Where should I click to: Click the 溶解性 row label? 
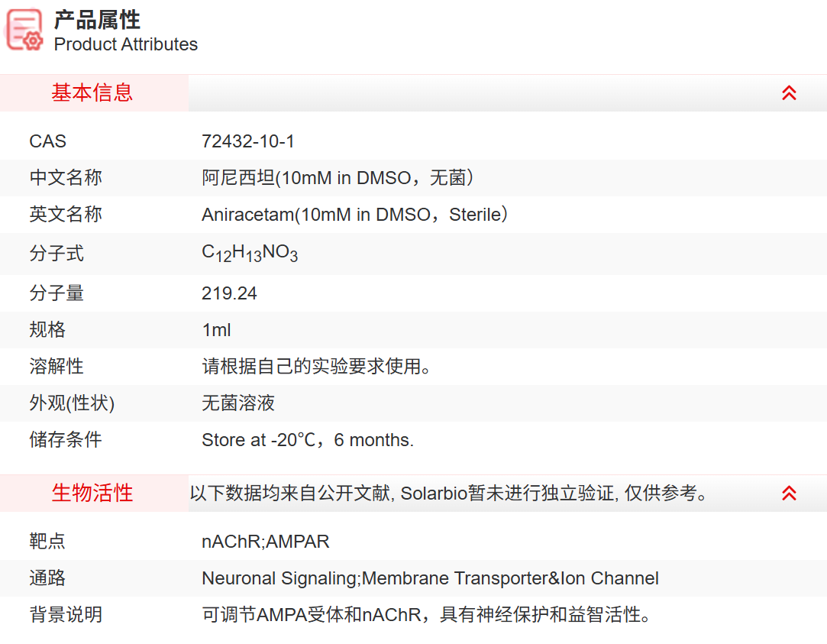(57, 367)
